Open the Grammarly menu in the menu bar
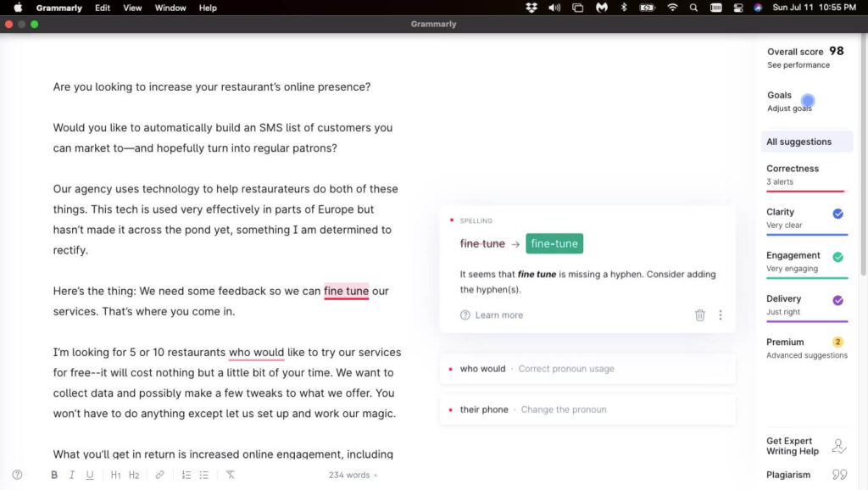Screen dimensions: 868x490 tap(58, 8)
